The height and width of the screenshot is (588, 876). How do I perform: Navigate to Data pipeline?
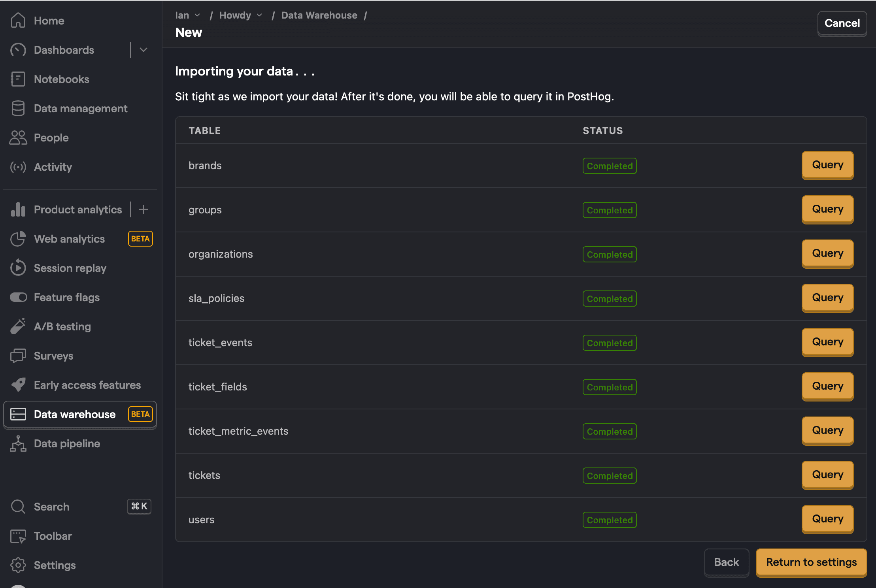point(67,443)
